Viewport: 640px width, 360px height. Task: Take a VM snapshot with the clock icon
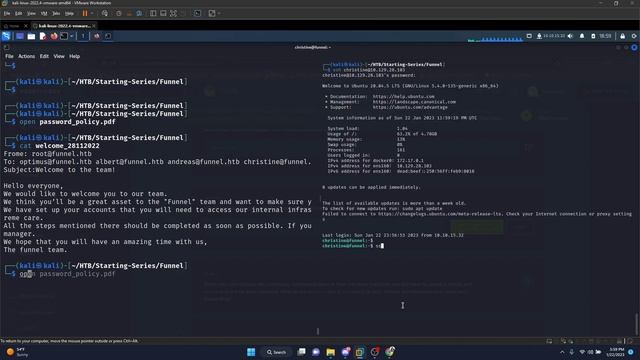point(119,13)
